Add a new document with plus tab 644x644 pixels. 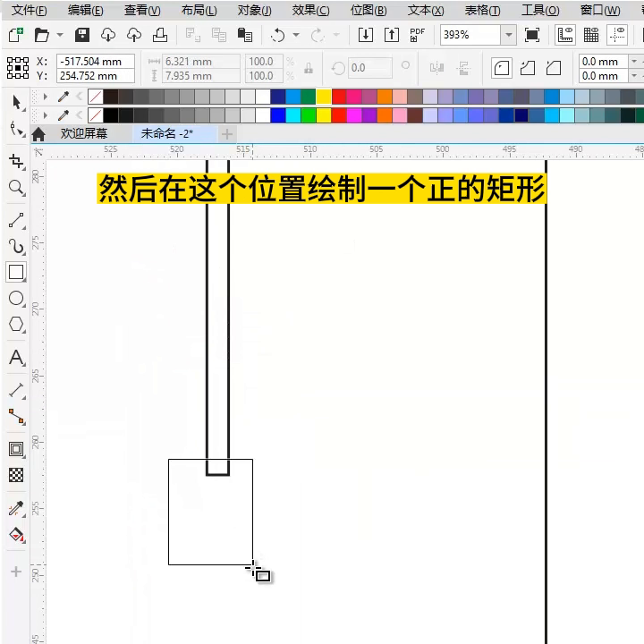coord(227,134)
